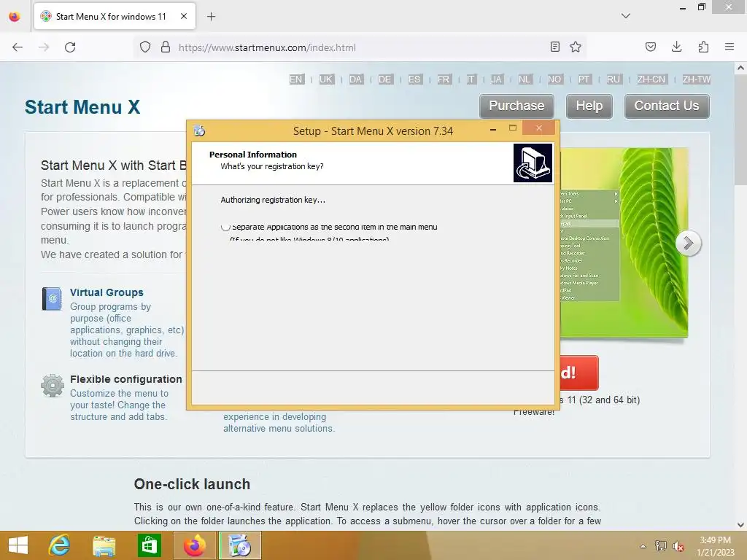
Task: Open the Pocket save icon
Action: (x=650, y=47)
